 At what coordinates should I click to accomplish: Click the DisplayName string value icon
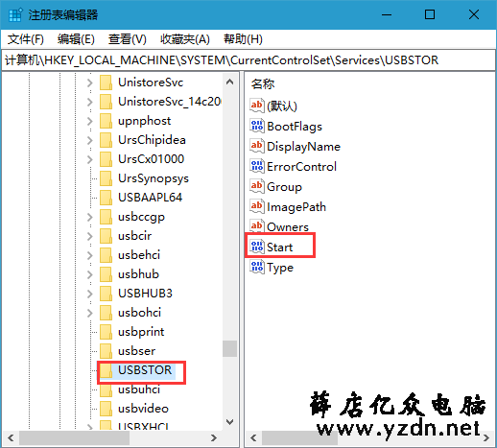tap(257, 146)
